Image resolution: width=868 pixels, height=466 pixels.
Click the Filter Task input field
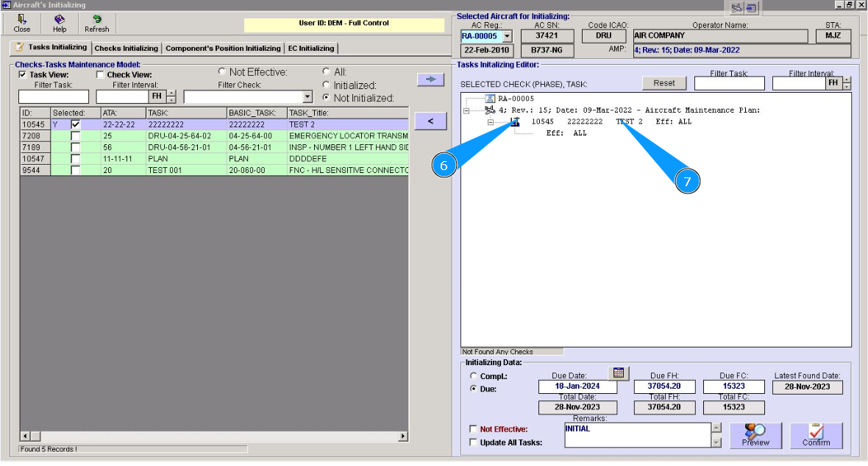click(x=53, y=97)
